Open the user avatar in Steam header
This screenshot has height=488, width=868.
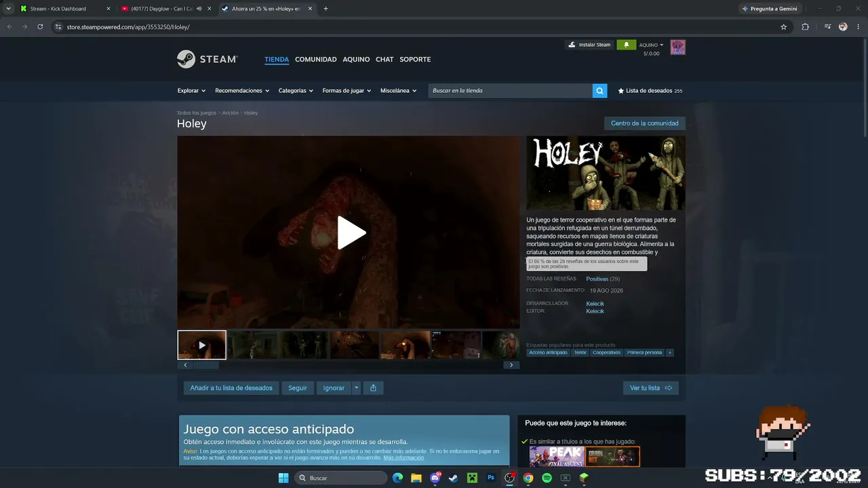click(677, 47)
